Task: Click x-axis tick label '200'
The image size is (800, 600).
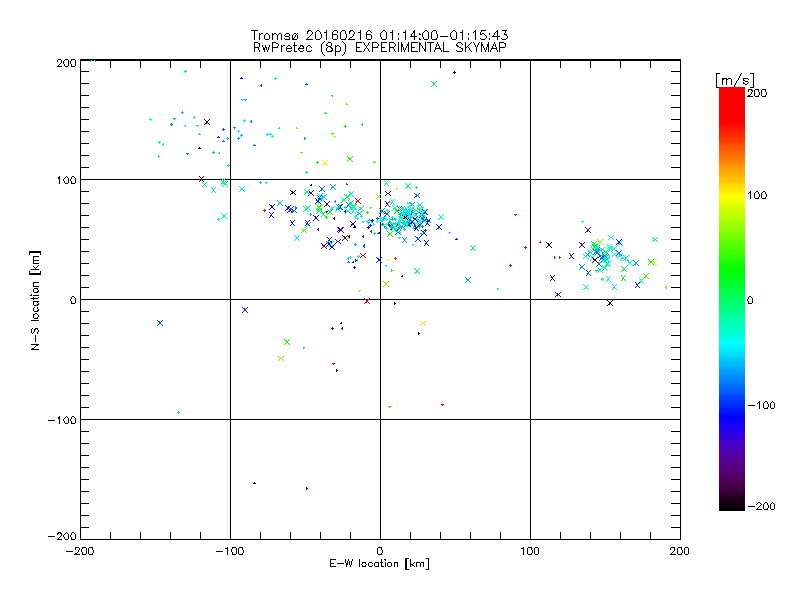Action: (x=680, y=551)
